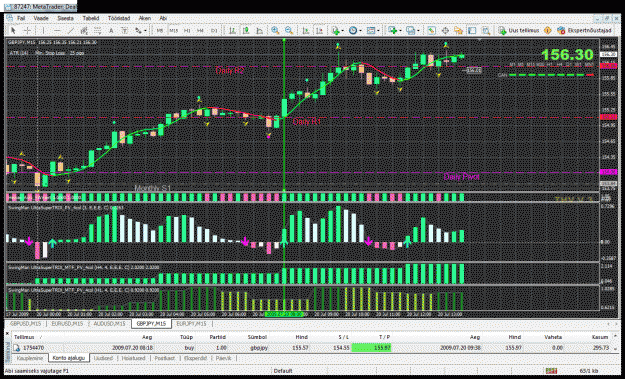
Task: Click the Daily Pivot line label
Action: point(462,177)
